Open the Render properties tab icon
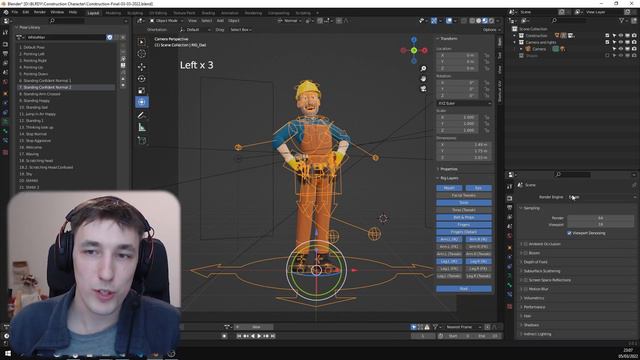Screen dimensions: 640x360 (x=509, y=198)
